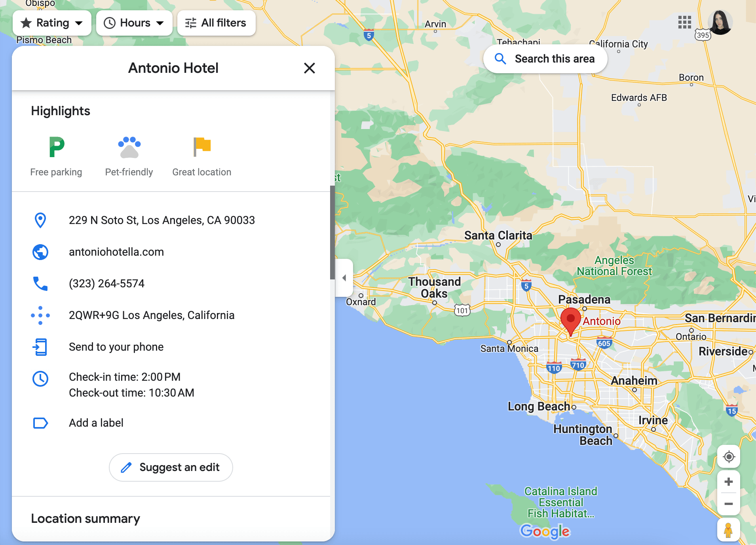Click the panel's vertical scrollbar
Image resolution: width=756 pixels, height=545 pixels.
[x=332, y=233]
